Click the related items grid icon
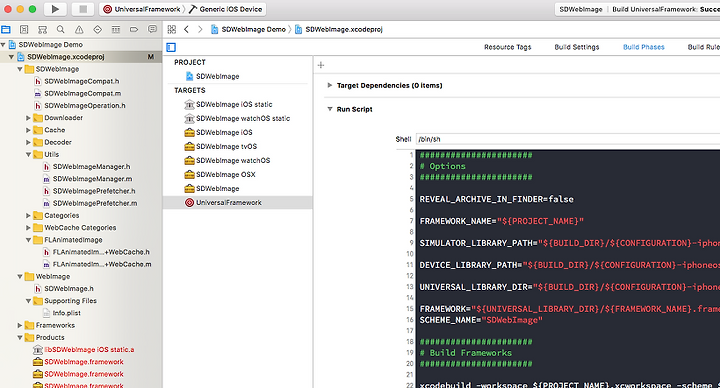This screenshot has width=720, height=388. (172, 29)
